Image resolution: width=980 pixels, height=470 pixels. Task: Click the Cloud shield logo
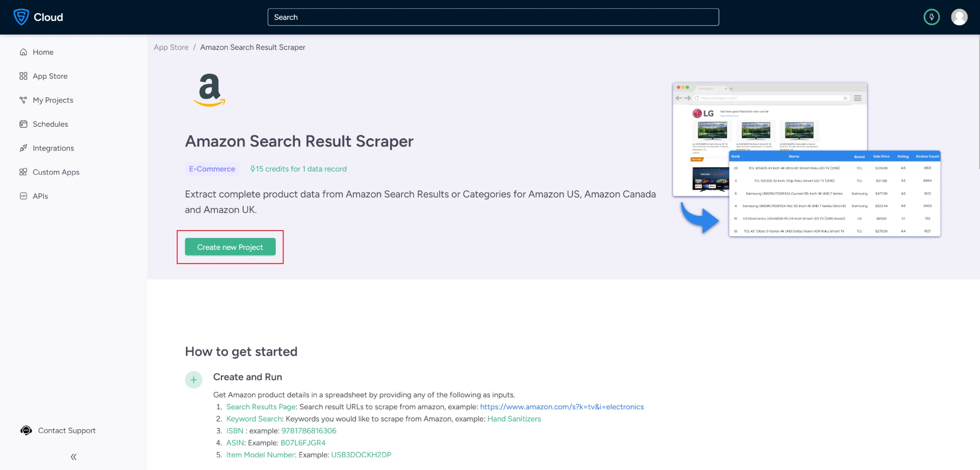(21, 17)
